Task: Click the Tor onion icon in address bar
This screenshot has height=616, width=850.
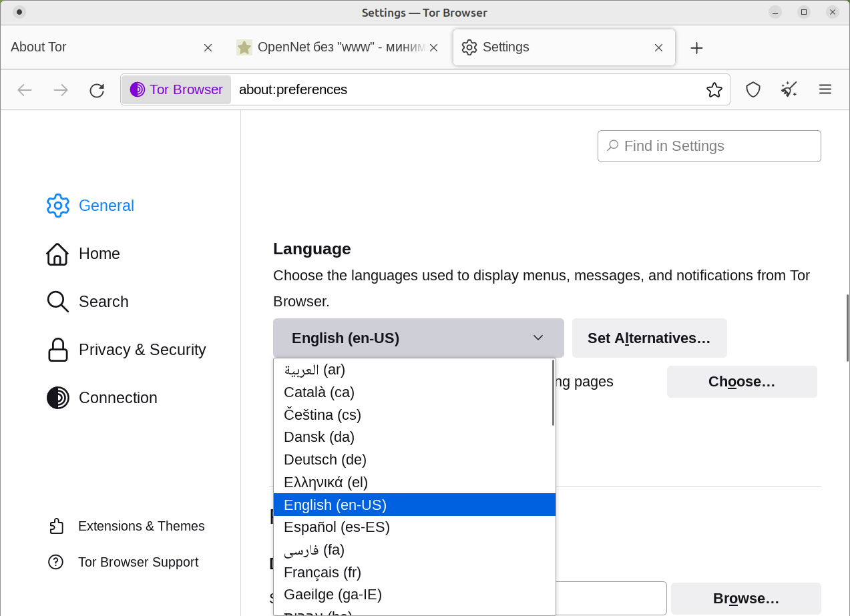Action: (138, 89)
